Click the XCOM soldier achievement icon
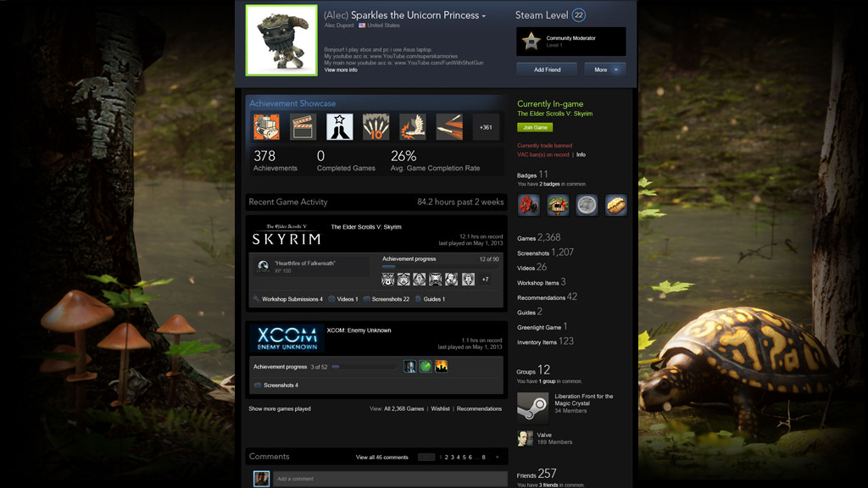The image size is (868, 488). point(409,366)
